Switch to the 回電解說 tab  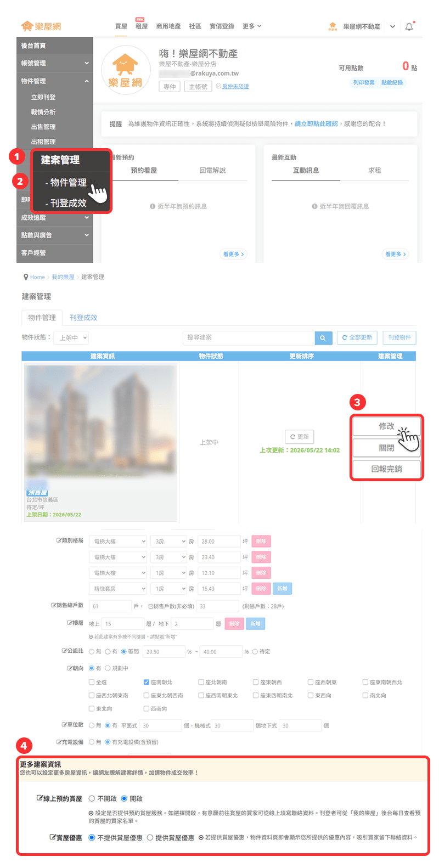click(x=212, y=171)
